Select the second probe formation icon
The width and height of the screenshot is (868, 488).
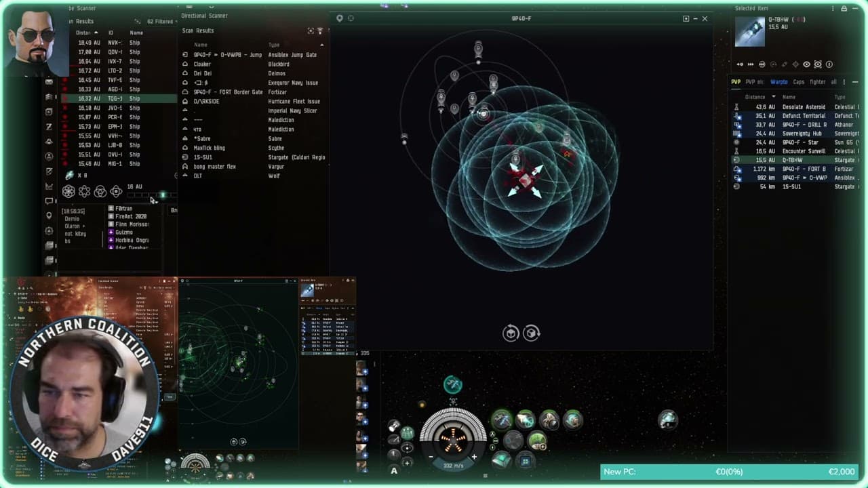click(x=85, y=191)
